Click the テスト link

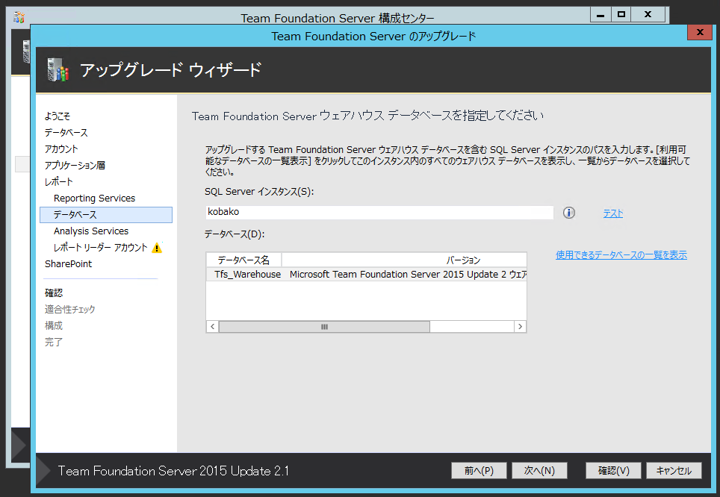coord(613,213)
